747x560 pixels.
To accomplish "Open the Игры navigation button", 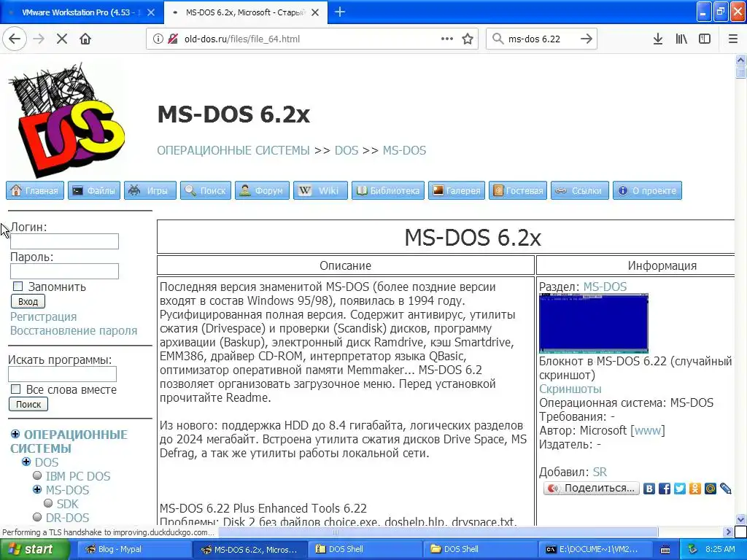I will click(x=150, y=190).
